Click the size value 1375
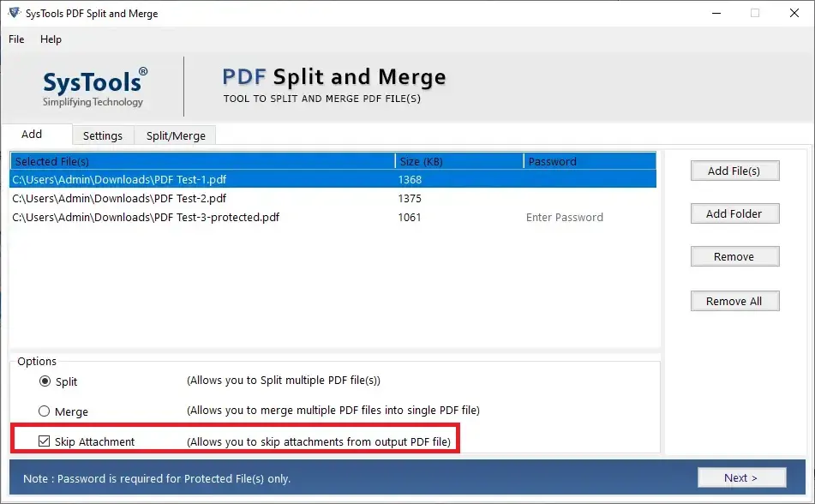Viewport: 815px width, 504px height. click(x=410, y=198)
